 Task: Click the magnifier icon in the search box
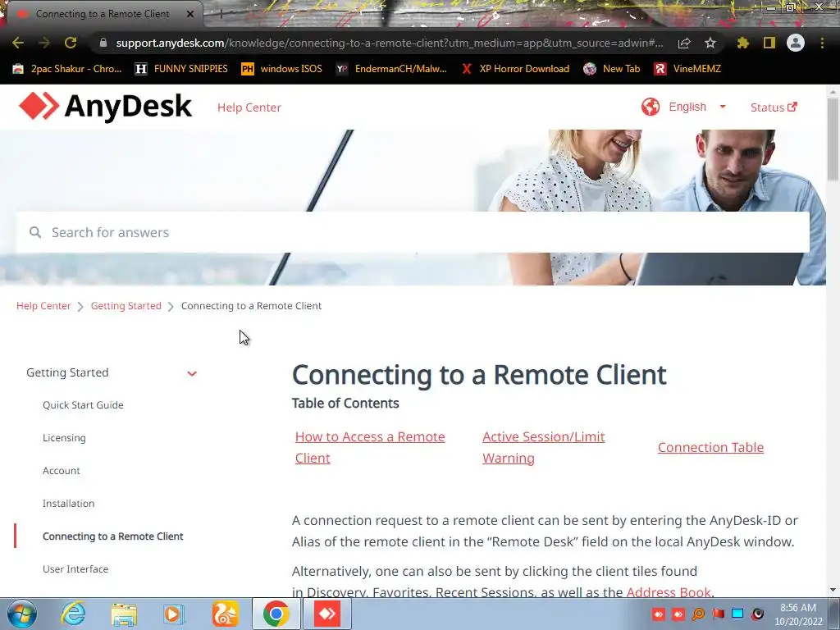[x=35, y=232]
